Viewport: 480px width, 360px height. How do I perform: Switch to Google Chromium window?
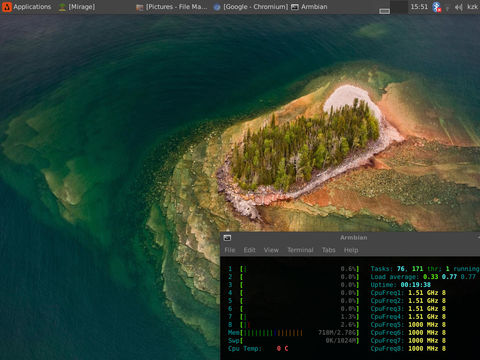coord(251,7)
